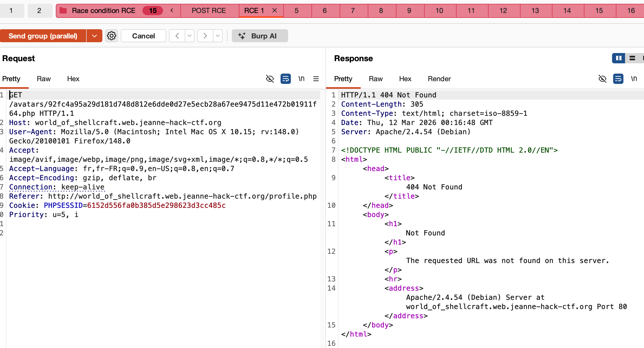Expand Send group options dropdown
Image resolution: width=644 pixels, height=348 pixels.
94,36
